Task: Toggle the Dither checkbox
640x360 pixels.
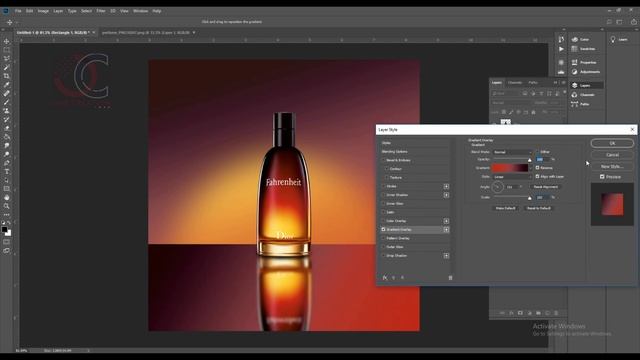Action: 537,152
